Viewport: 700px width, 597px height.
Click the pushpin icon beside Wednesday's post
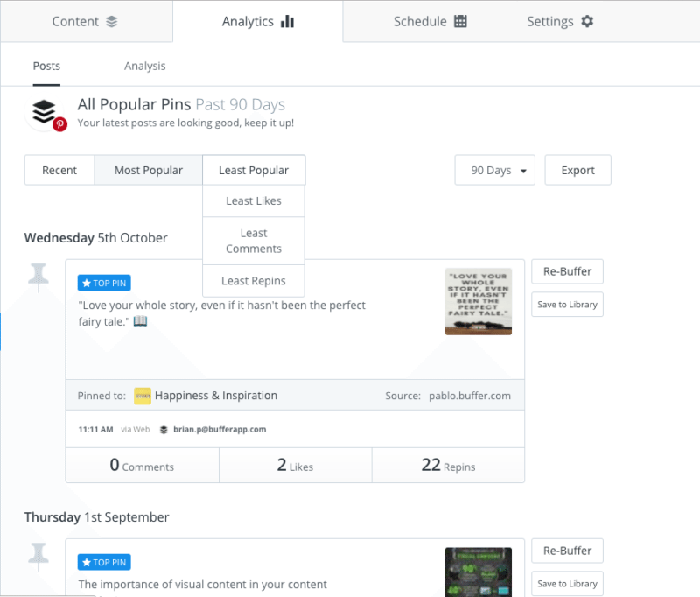click(38, 277)
